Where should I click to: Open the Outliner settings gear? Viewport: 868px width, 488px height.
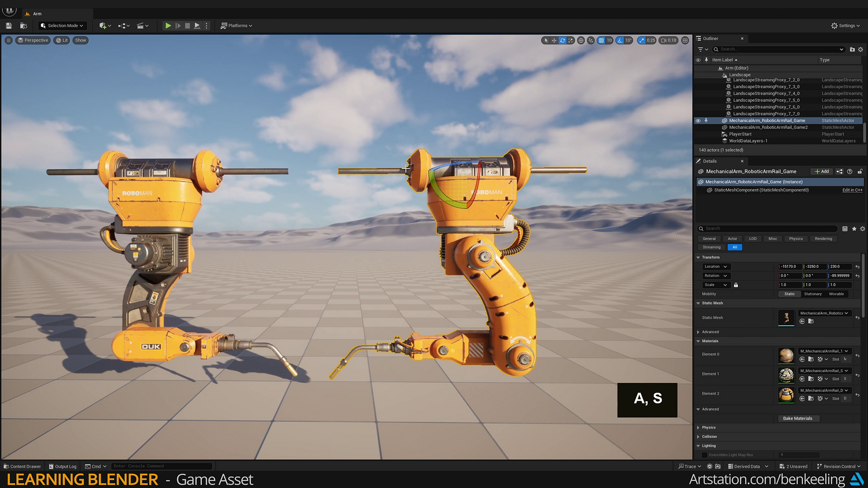coord(860,49)
